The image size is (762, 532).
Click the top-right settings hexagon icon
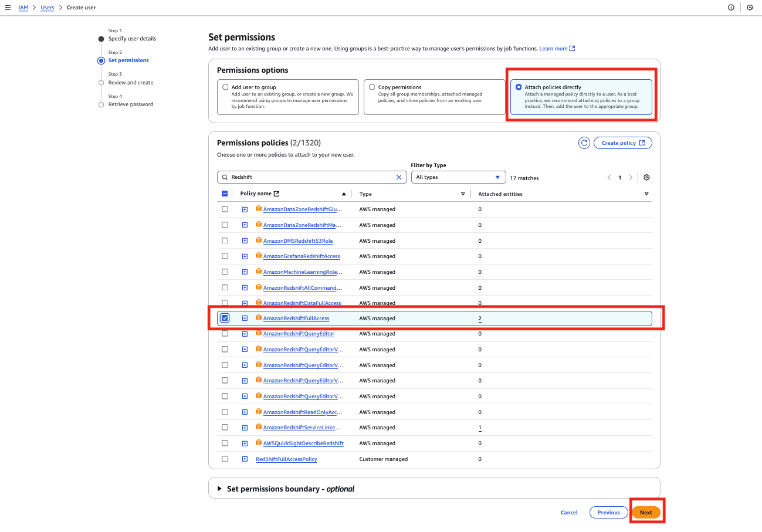(750, 8)
